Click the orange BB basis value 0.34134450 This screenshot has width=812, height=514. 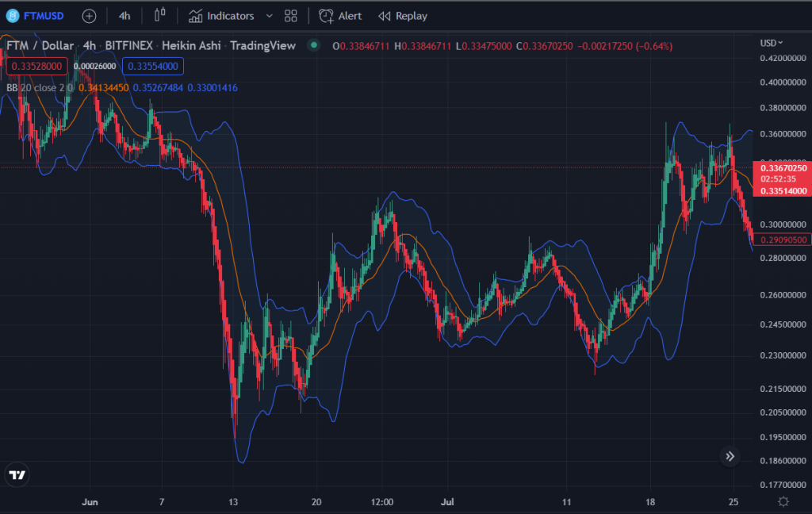[104, 87]
